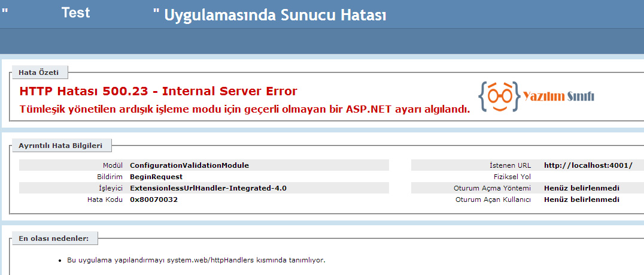Image resolution: width=644 pixels, height=275 pixels.
Task: Click the system.web/httpHandlers cause bullet text
Action: [196, 261]
